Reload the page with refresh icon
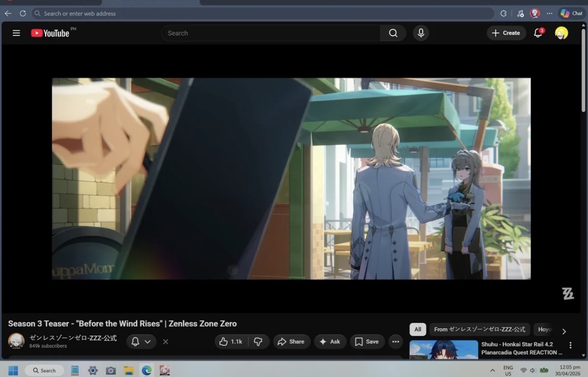 pyautogui.click(x=23, y=14)
